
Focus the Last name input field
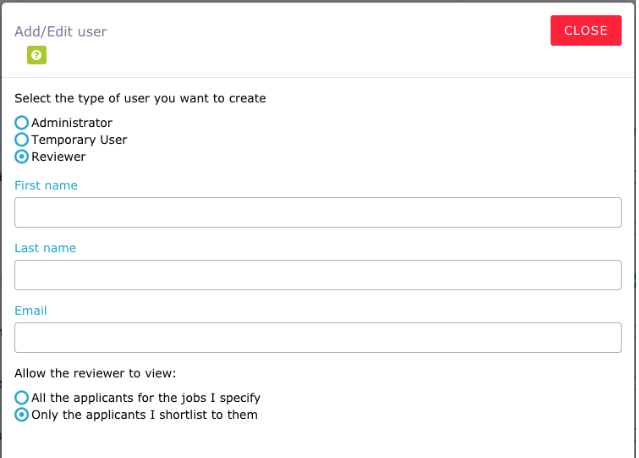(318, 275)
